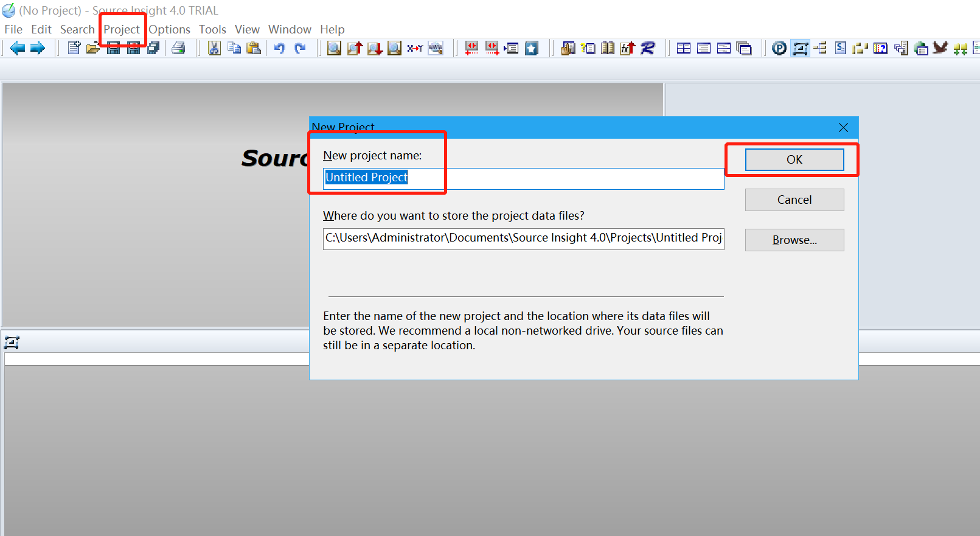Click the Go Forward blue arrow icon
980x536 pixels.
click(x=38, y=48)
